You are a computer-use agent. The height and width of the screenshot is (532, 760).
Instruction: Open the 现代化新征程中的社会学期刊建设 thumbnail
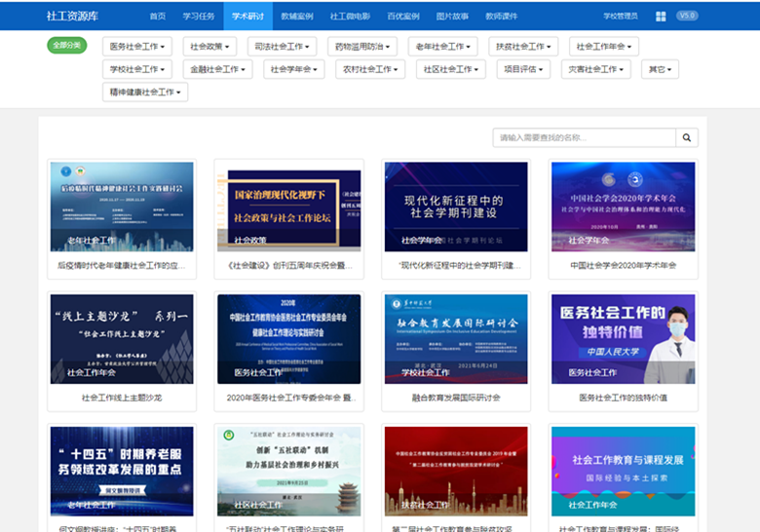[456, 206]
